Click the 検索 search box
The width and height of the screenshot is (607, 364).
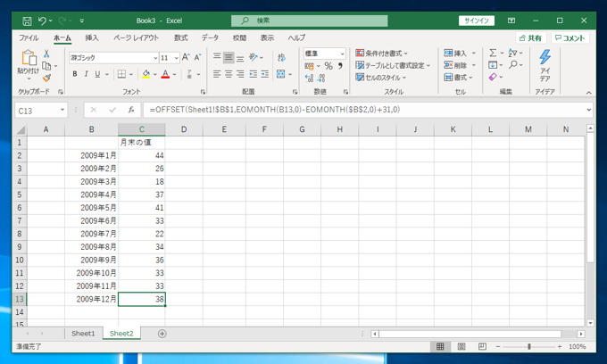[310, 21]
